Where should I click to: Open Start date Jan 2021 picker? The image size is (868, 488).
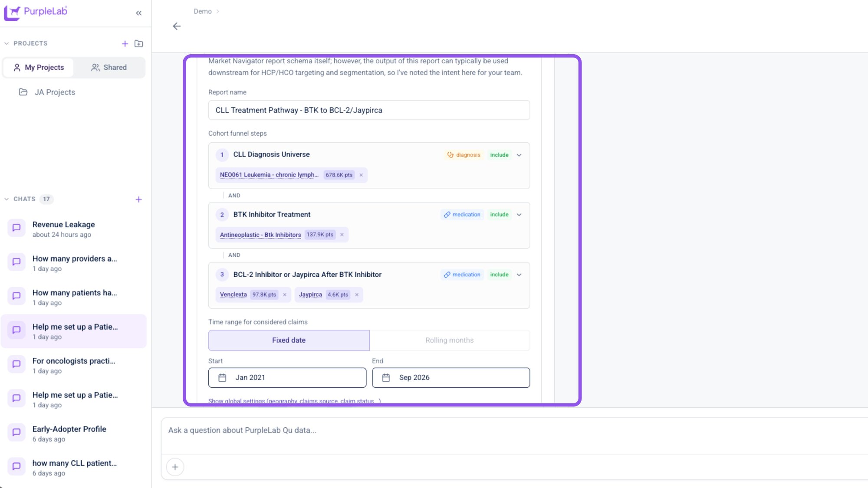287,378
